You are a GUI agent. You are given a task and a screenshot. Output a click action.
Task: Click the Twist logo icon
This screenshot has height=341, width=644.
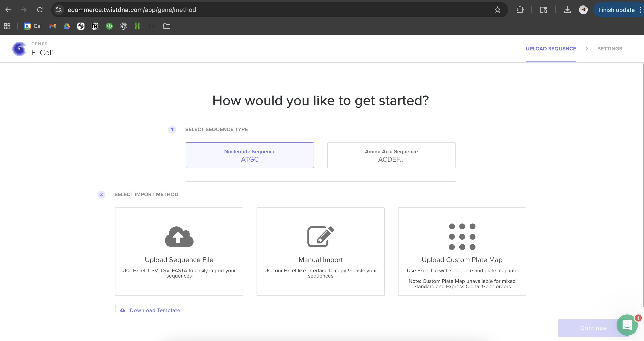tap(19, 49)
